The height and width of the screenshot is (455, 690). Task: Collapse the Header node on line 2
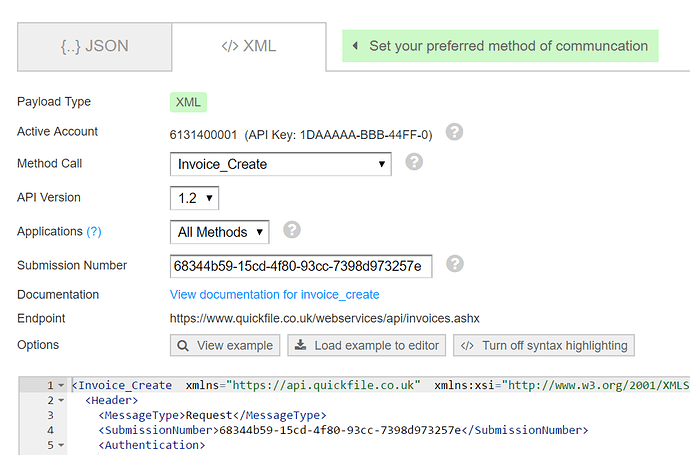point(60,400)
